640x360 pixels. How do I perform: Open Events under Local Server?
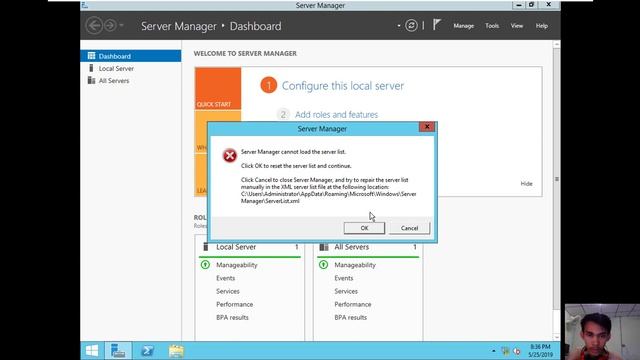[225, 278]
